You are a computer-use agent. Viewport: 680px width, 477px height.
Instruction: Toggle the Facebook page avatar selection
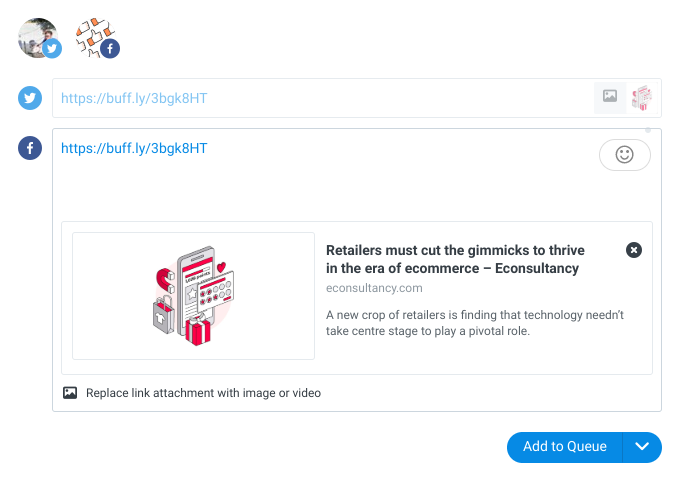[96, 37]
